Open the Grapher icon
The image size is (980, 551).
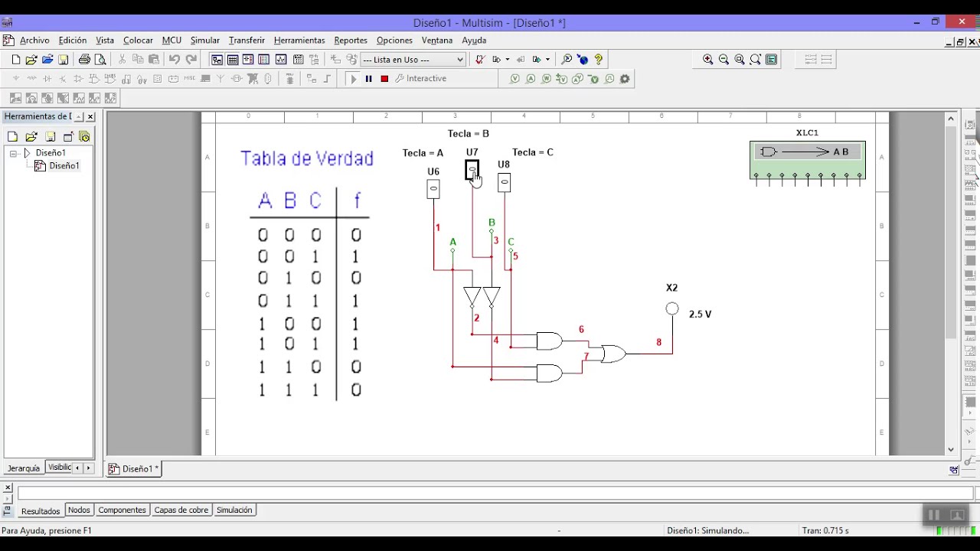coord(281,59)
